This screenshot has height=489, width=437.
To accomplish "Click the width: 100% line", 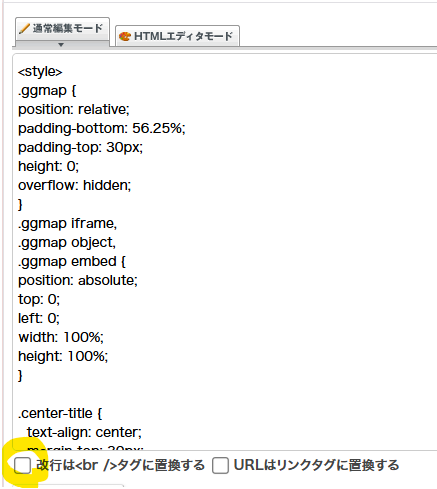I will [x=61, y=337].
